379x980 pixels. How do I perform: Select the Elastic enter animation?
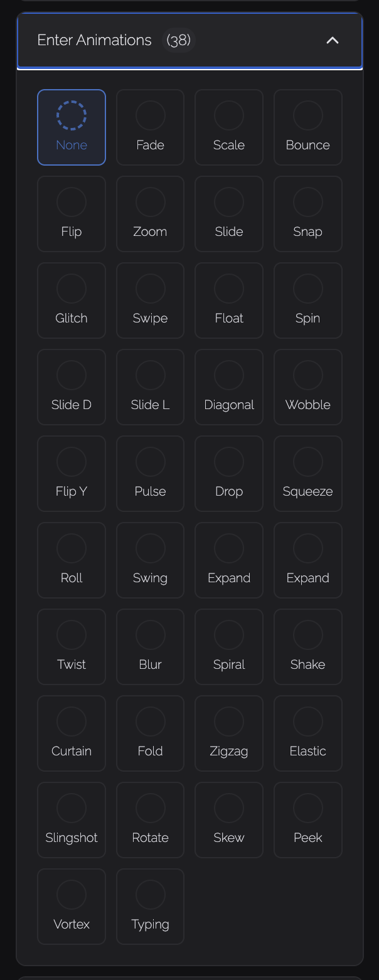(x=308, y=733)
